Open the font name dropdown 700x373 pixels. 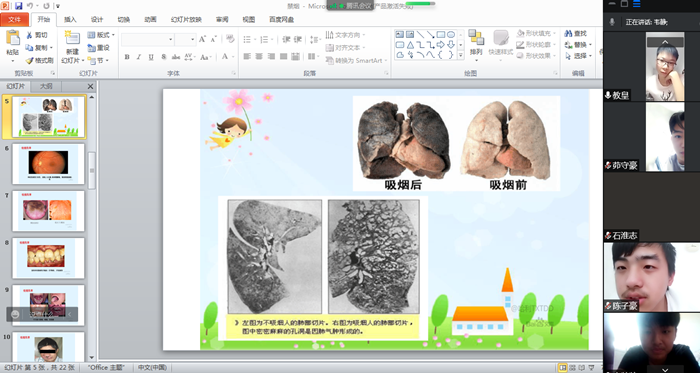(x=170, y=40)
